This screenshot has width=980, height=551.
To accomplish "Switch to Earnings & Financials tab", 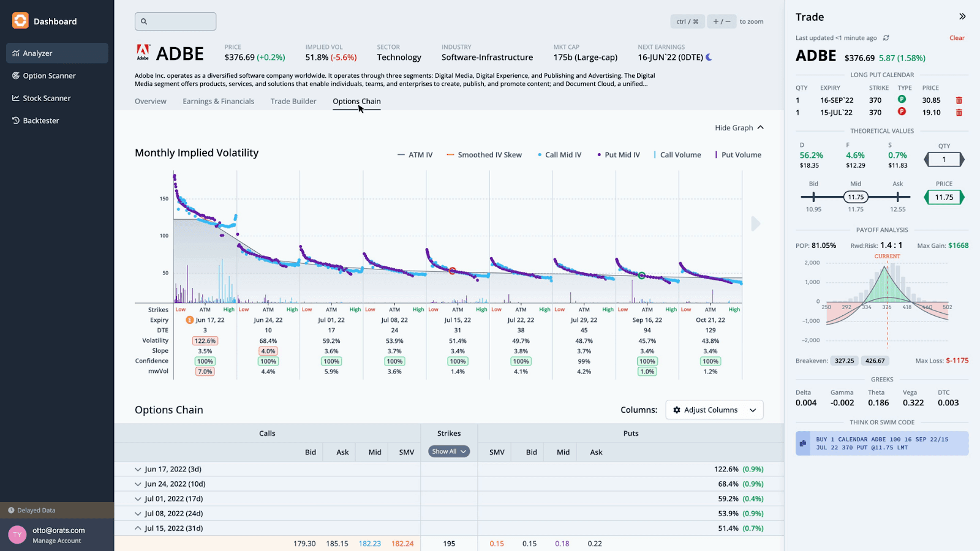I will point(219,102).
